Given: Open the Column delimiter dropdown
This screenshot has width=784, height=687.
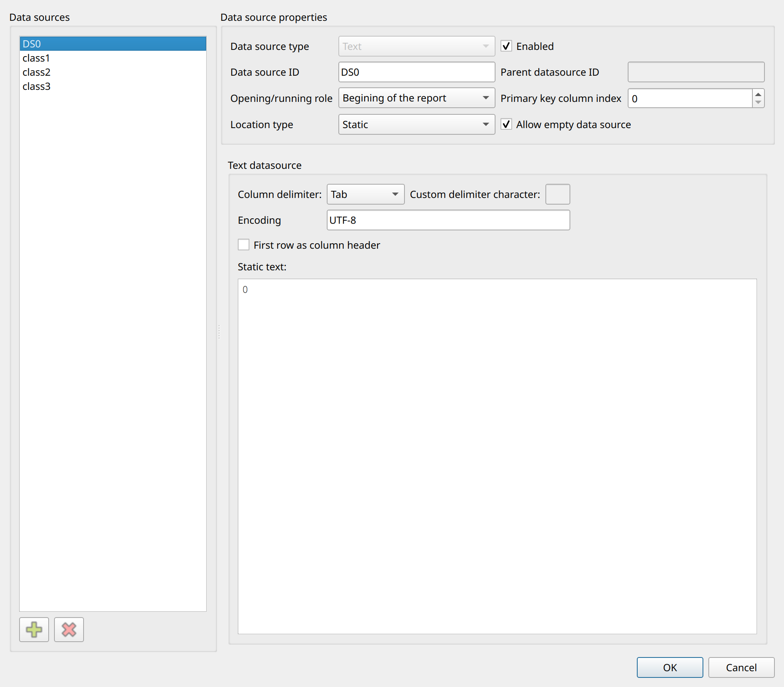Looking at the screenshot, I should (x=365, y=194).
